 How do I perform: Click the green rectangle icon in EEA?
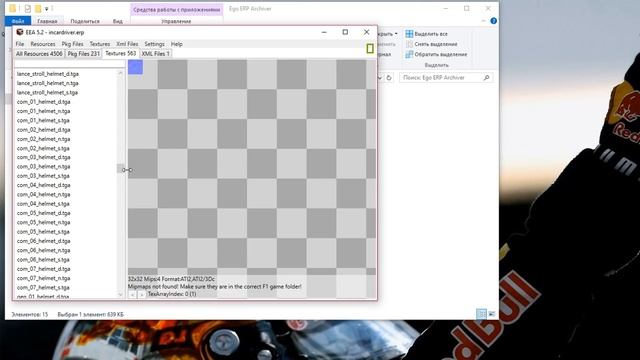click(370, 49)
